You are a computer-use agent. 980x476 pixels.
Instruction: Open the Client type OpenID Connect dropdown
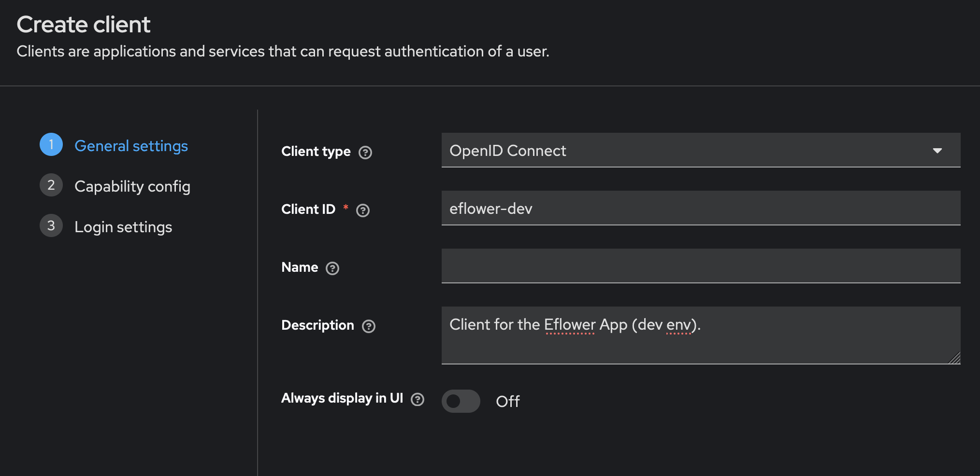(x=701, y=150)
